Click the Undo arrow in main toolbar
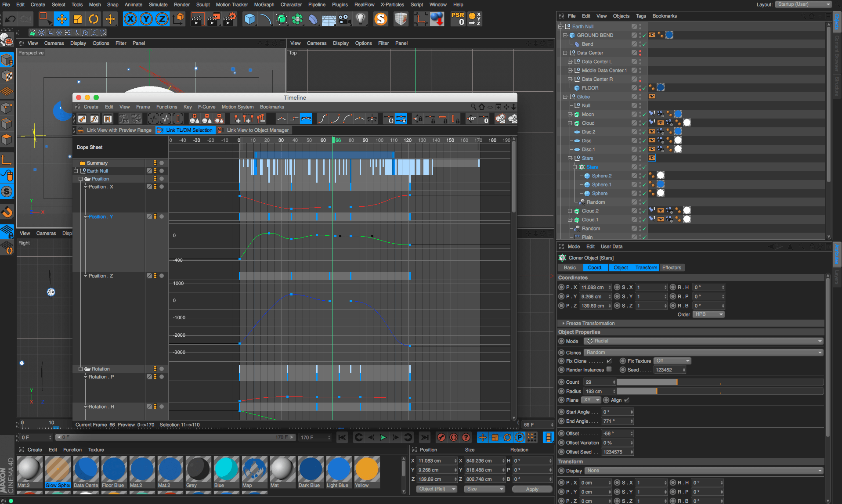This screenshot has width=842, height=504. click(10, 19)
